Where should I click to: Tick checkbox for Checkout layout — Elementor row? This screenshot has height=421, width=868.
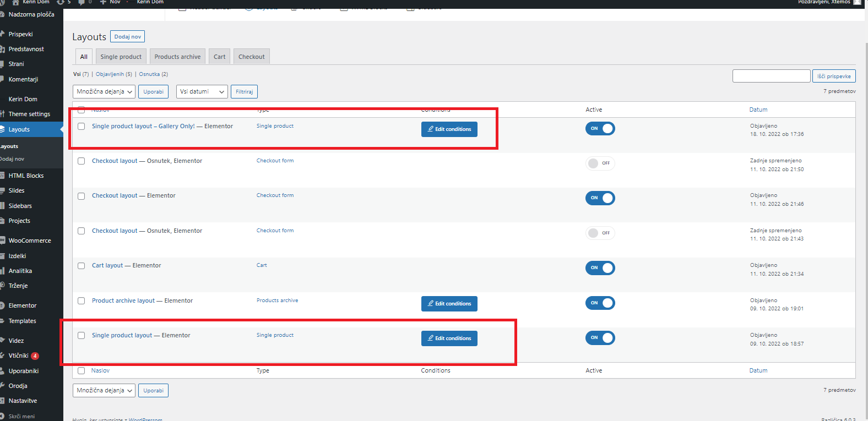point(81,196)
